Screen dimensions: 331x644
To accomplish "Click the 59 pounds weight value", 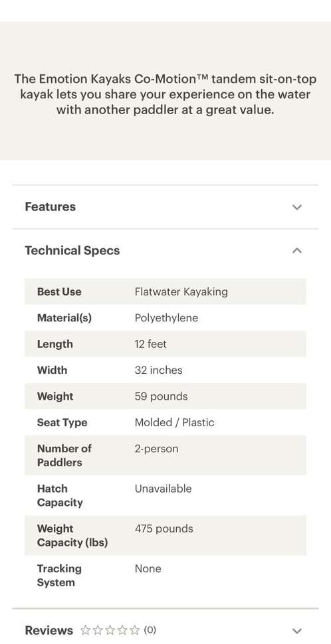I will tap(162, 396).
